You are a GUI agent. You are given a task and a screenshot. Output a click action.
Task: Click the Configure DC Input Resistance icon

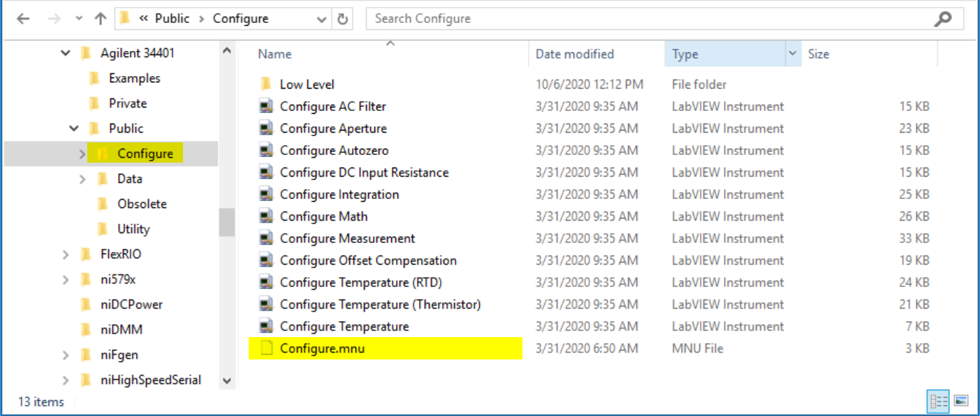[x=266, y=172]
